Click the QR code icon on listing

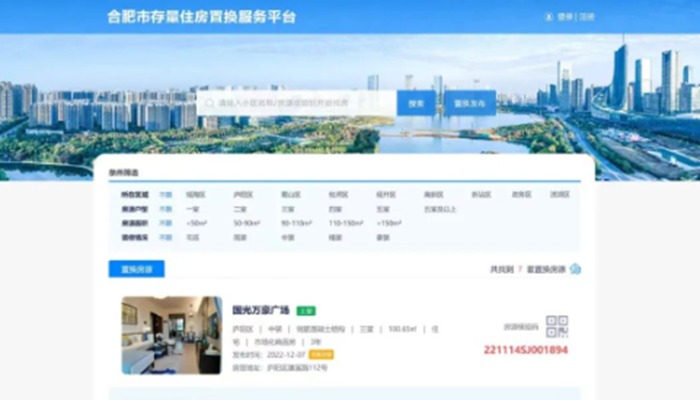pos(557,326)
